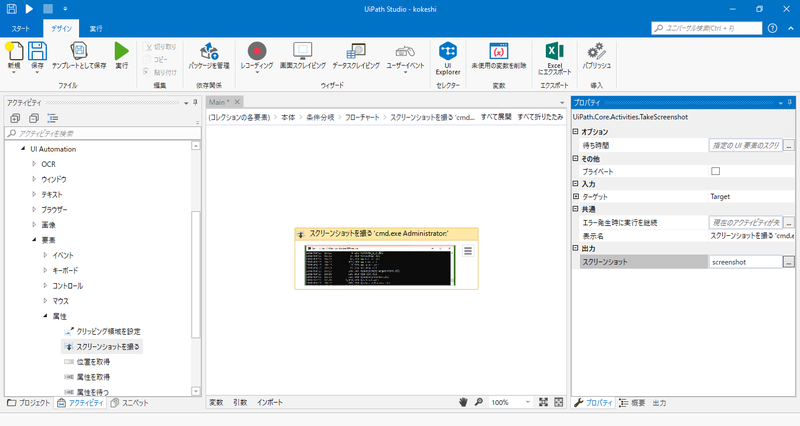Open the インポート (imports) panel

[x=270, y=402]
